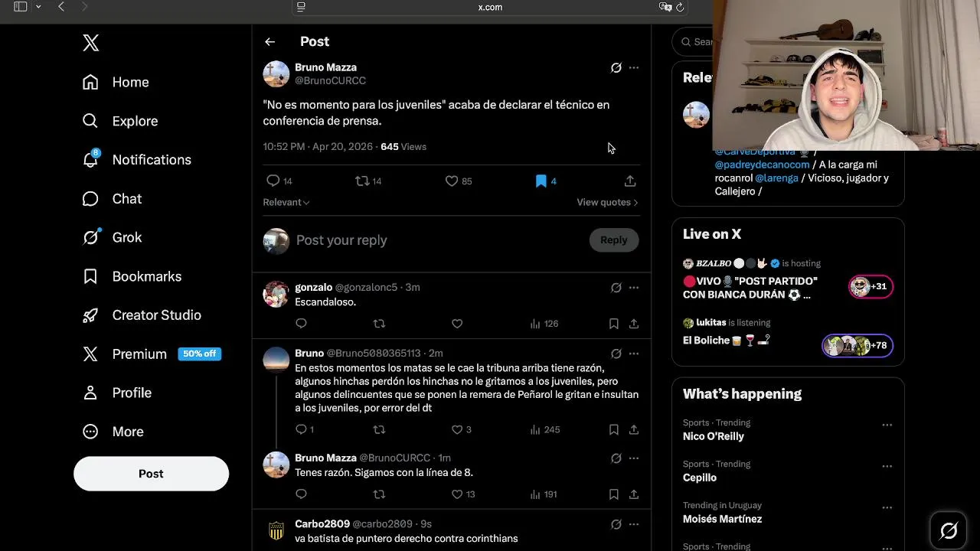The height and width of the screenshot is (551, 980).
Task: Click Grok icon on Bruno5080365113's reply
Action: point(616,354)
